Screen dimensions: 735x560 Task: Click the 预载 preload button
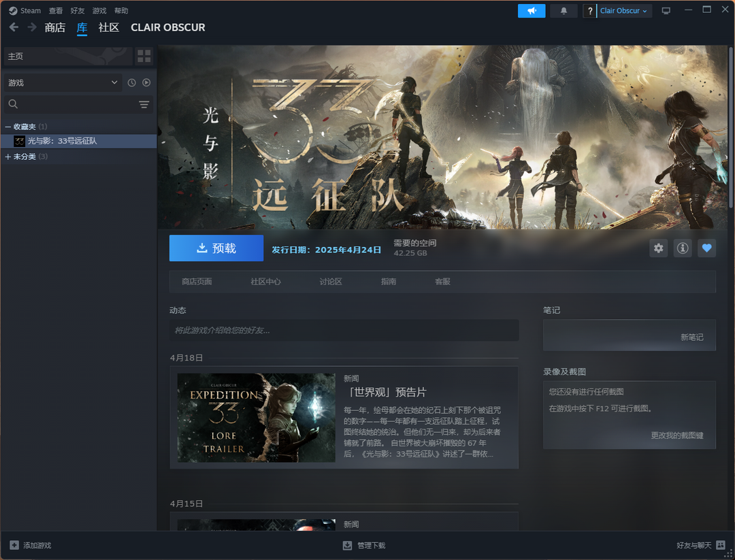pyautogui.click(x=216, y=248)
